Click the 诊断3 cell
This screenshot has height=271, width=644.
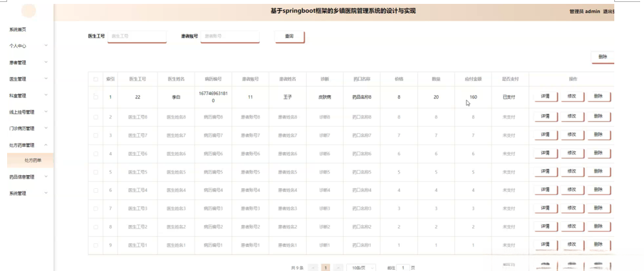click(x=324, y=208)
